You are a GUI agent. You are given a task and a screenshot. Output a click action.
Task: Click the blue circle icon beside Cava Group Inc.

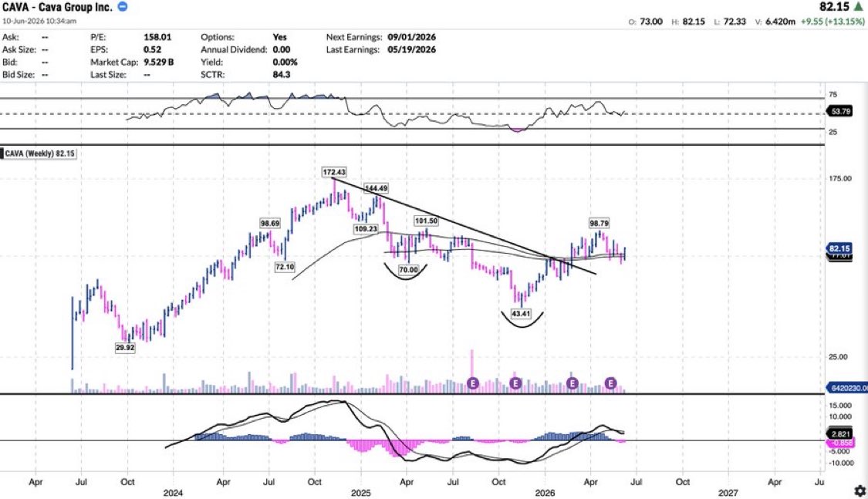[123, 7]
